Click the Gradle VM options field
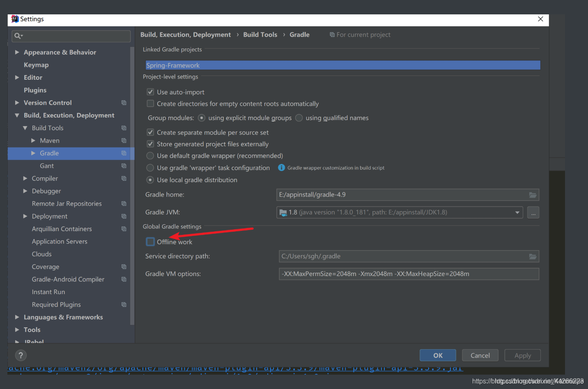588x389 pixels. (409, 274)
